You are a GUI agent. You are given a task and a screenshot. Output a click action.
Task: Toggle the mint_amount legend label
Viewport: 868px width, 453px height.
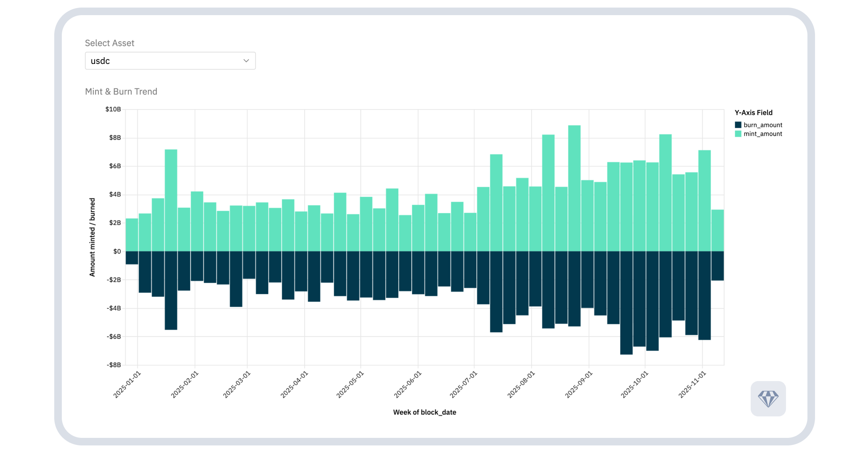pyautogui.click(x=762, y=134)
